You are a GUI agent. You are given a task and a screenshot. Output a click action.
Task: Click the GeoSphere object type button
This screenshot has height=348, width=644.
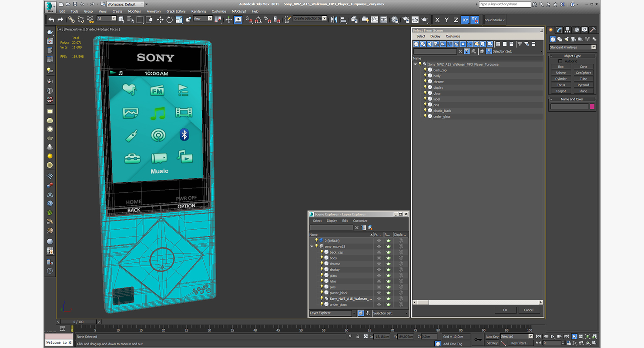(x=584, y=73)
